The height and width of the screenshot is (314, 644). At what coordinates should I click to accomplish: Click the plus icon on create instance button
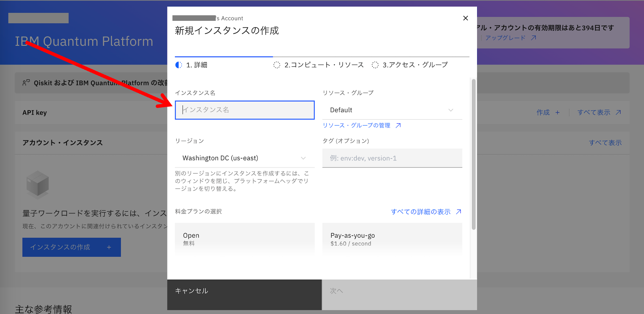[x=109, y=247]
